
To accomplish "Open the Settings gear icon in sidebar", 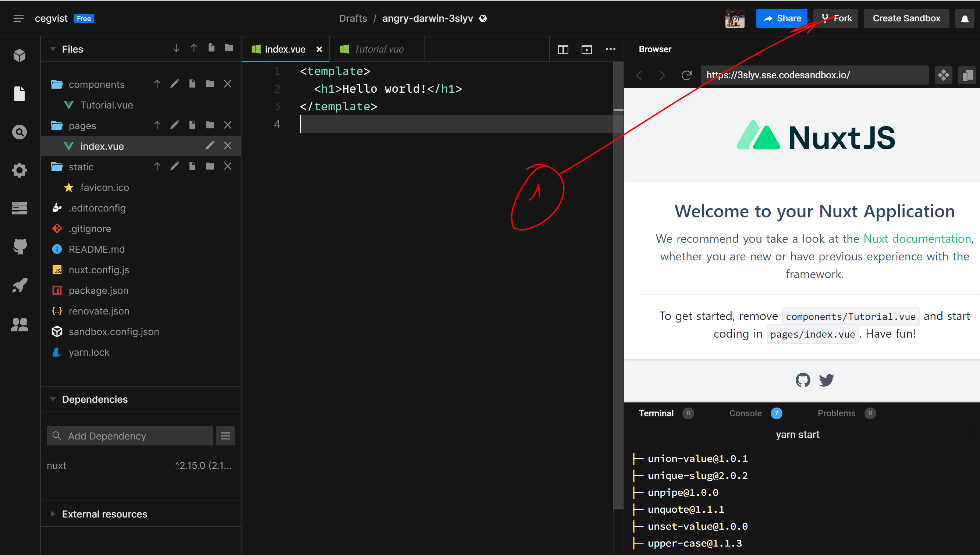I will (x=19, y=170).
